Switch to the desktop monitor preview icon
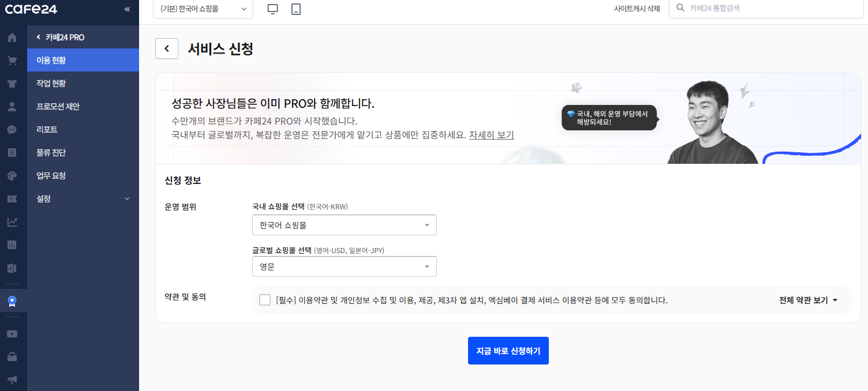The image size is (868, 391). pos(273,9)
